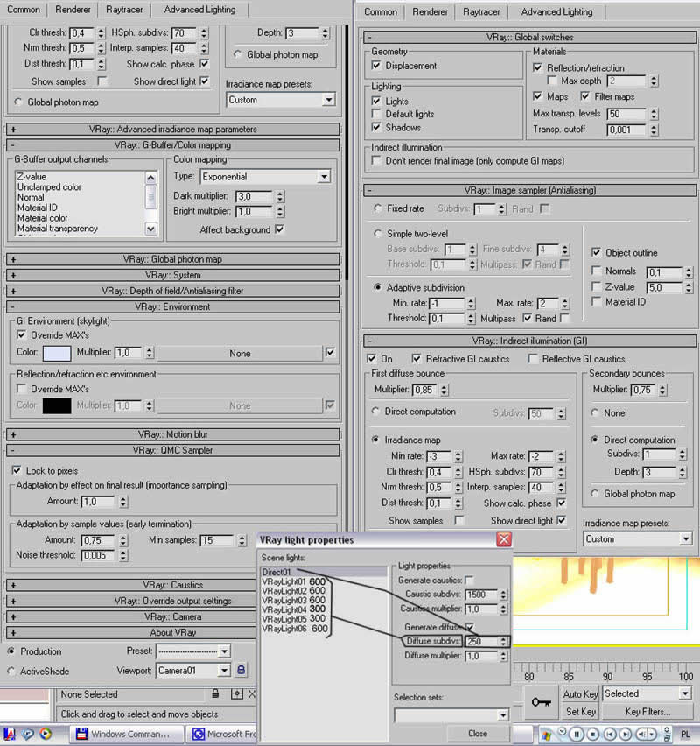The width and height of the screenshot is (700, 746).
Task: Open Key Filters dialog
Action: click(x=647, y=712)
